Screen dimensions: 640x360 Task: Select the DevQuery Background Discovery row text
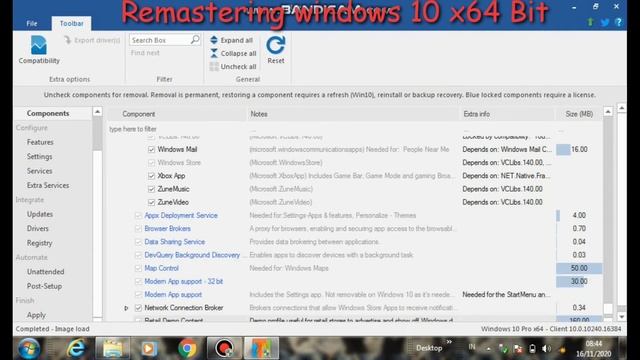pos(192,255)
